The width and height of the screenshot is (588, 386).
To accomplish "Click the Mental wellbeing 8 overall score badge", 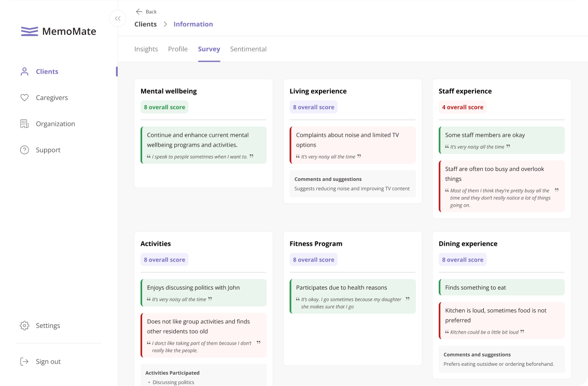I will click(x=164, y=107).
